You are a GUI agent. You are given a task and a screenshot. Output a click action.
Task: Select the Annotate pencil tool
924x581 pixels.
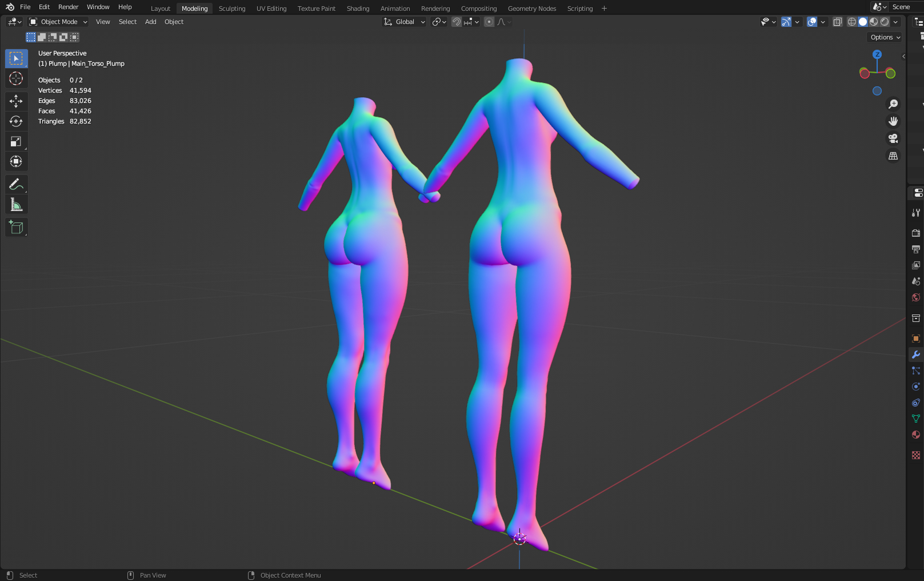(x=16, y=184)
